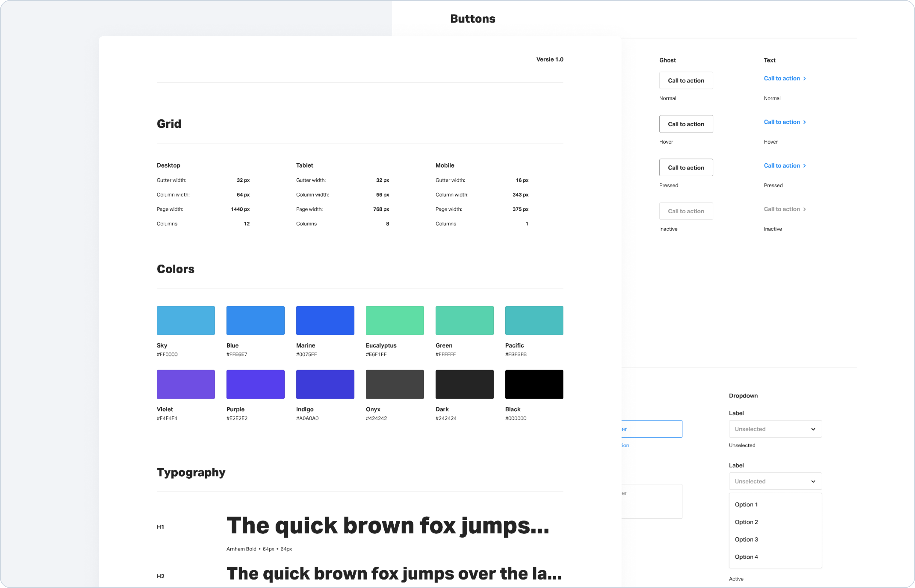The height and width of the screenshot is (588, 915).
Task: Click the Grid section heading
Action: tap(169, 124)
